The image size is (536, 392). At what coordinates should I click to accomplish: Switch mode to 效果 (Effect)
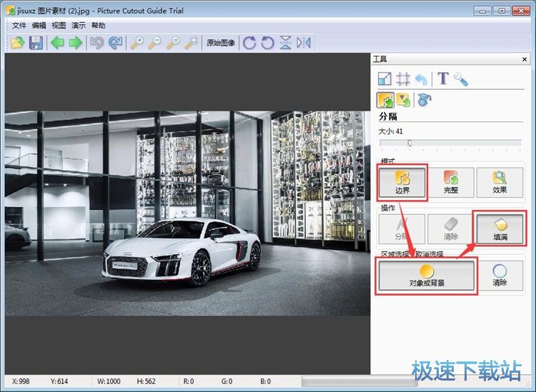tap(499, 183)
